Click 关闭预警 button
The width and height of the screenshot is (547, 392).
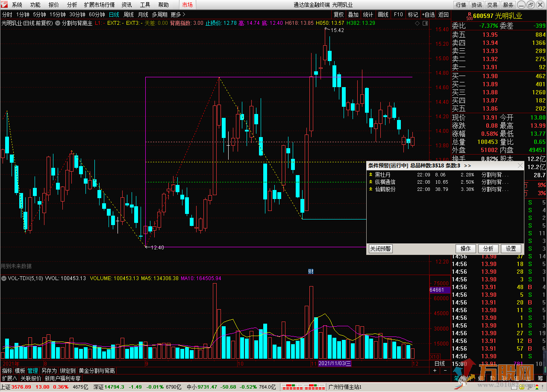tap(380, 249)
